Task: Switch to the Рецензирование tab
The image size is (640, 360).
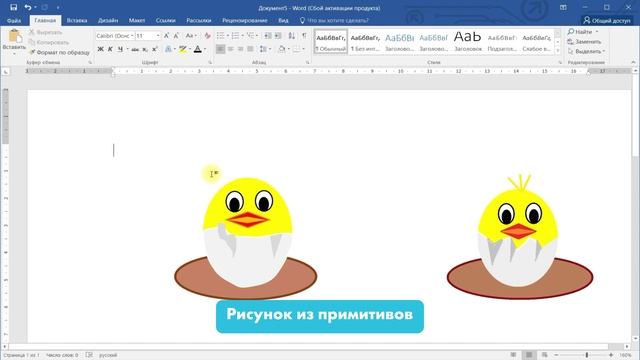Action: pyautogui.click(x=244, y=20)
